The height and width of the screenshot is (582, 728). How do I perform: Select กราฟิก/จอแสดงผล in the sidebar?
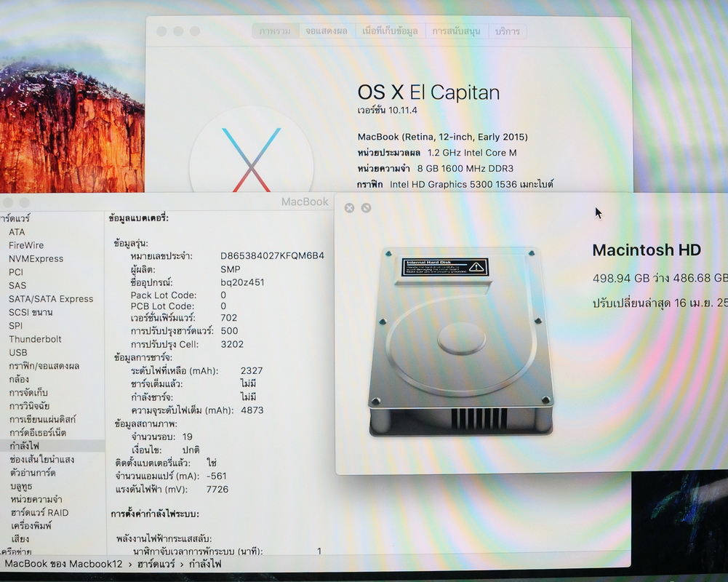coord(44,366)
